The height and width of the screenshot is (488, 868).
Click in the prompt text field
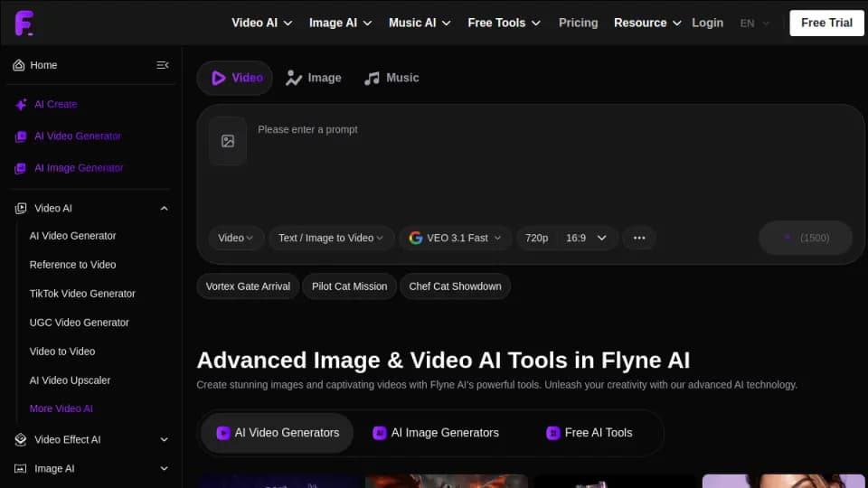[x=553, y=166]
